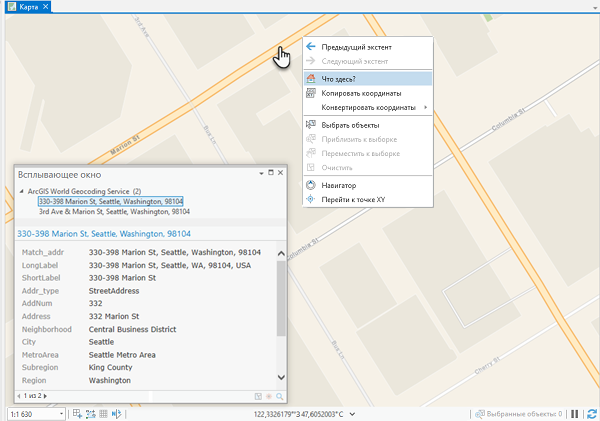Click 'Перейти к точке XY' icon
The width and height of the screenshot is (600, 421).
coord(311,199)
